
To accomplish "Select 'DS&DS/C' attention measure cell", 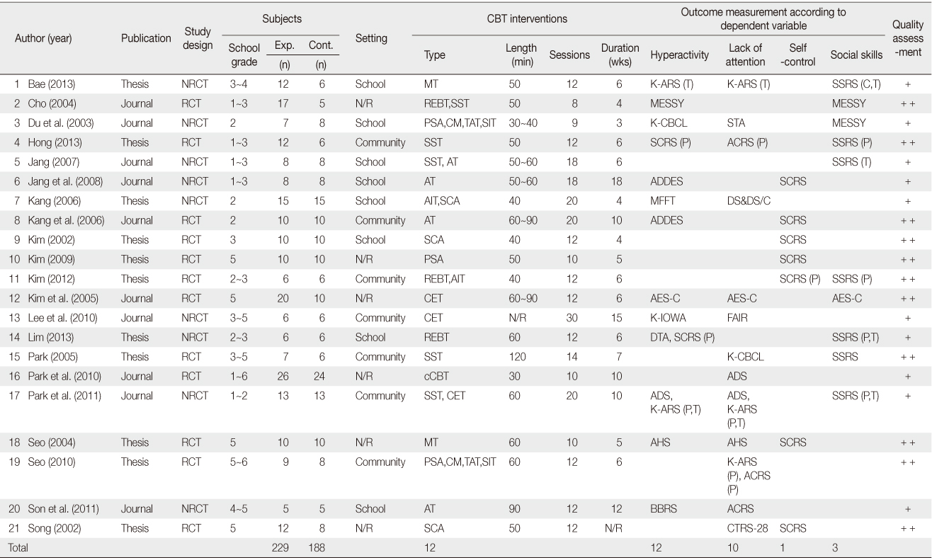I will [749, 201].
